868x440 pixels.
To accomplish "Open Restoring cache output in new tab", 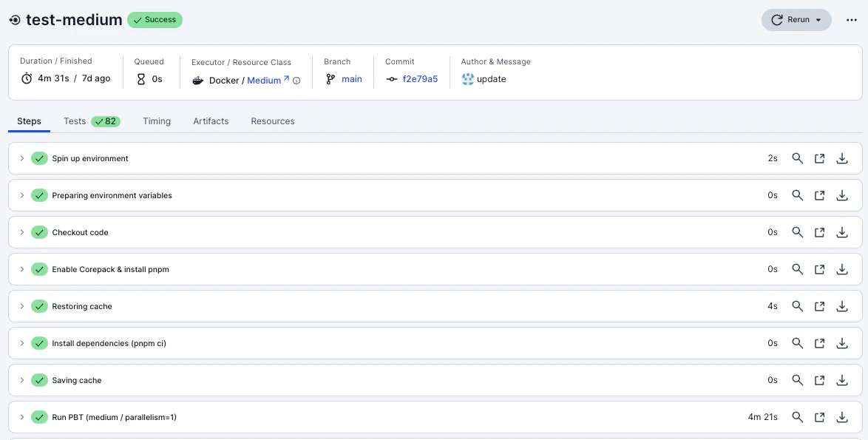I will [820, 306].
